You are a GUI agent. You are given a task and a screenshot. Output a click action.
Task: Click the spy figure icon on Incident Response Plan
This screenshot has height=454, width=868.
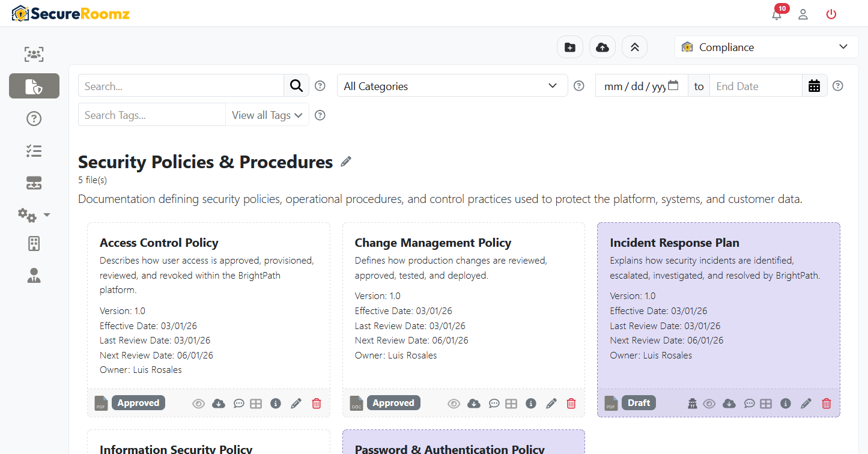tap(693, 404)
